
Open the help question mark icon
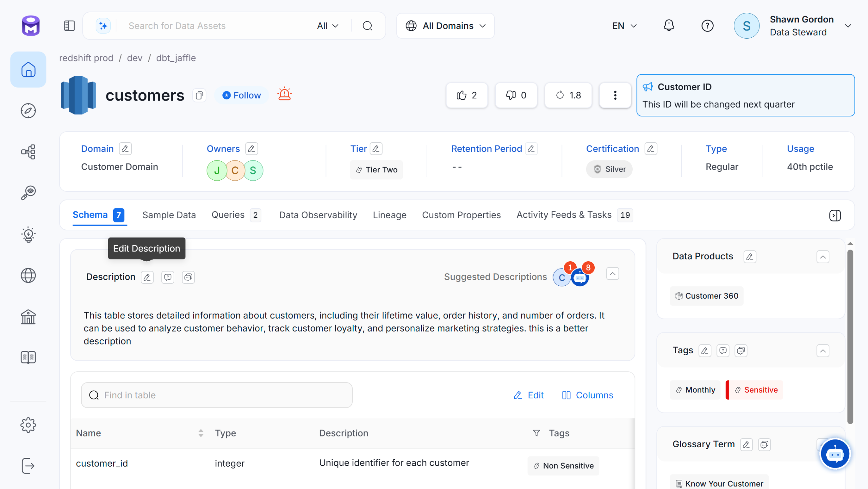pos(707,26)
